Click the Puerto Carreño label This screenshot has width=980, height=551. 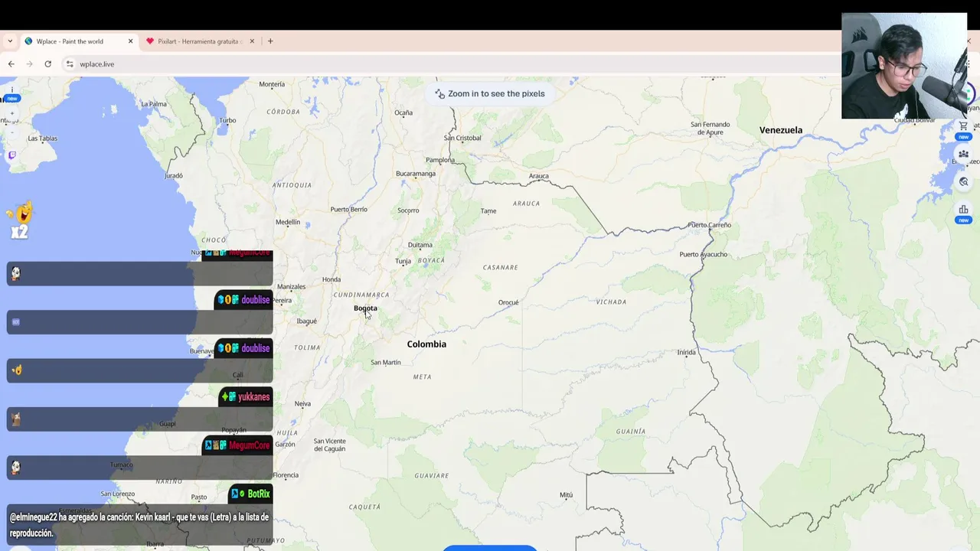point(710,225)
